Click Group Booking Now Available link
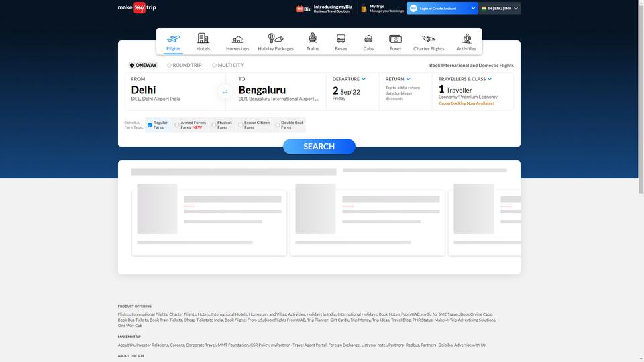The height and width of the screenshot is (362, 644). tap(466, 103)
